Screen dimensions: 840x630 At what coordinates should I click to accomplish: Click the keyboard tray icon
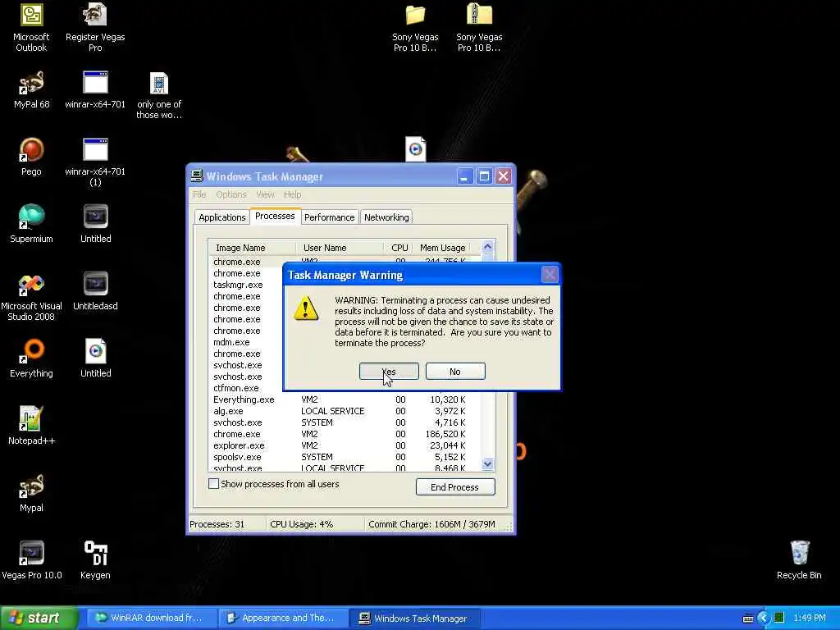tap(748, 619)
